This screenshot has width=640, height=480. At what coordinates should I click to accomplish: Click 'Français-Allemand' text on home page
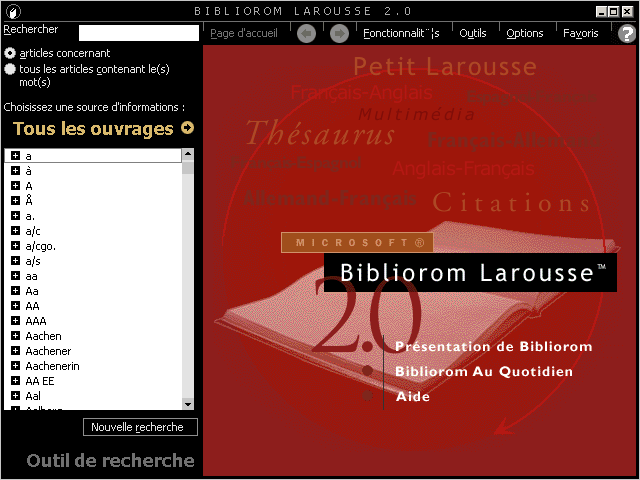pos(514,140)
